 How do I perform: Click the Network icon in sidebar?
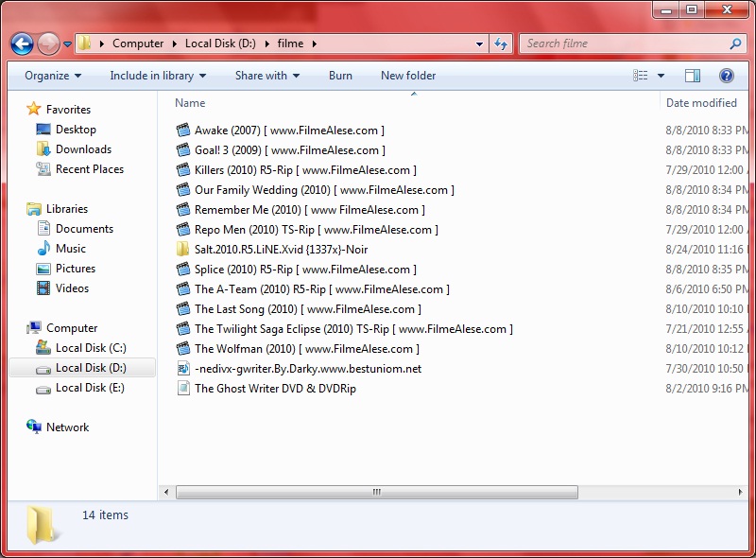click(x=35, y=427)
